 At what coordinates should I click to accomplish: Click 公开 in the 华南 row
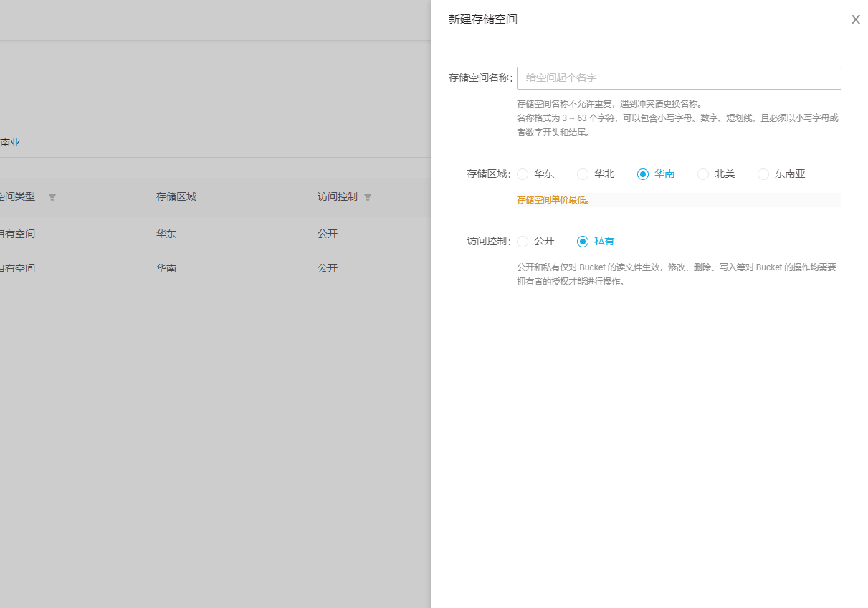pos(328,268)
